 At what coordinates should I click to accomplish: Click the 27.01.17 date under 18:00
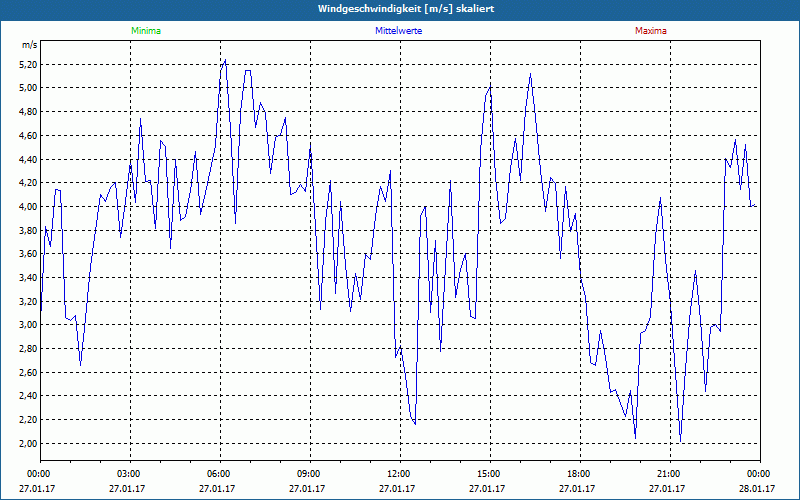577,489
